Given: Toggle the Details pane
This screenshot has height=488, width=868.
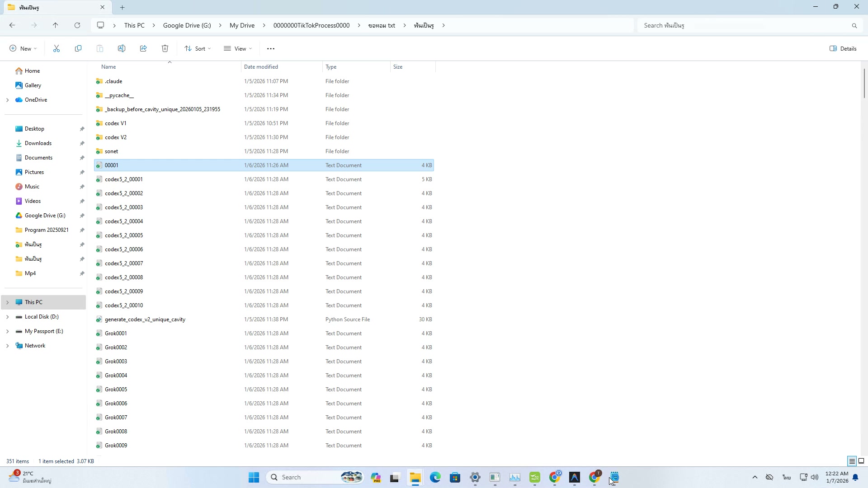Looking at the screenshot, I should 843,48.
